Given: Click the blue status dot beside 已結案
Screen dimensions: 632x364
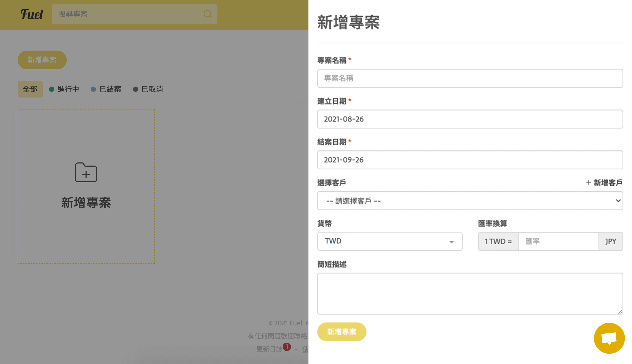Looking at the screenshot, I should 93,89.
